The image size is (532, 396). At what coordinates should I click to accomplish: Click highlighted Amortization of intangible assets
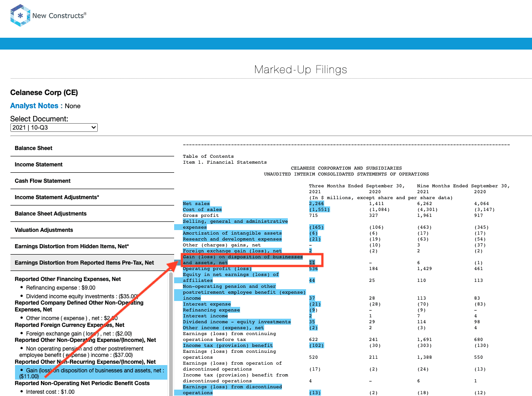pos(232,233)
